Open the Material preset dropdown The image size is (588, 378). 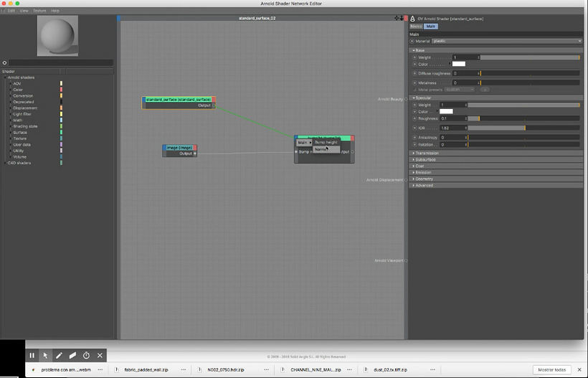(507, 42)
